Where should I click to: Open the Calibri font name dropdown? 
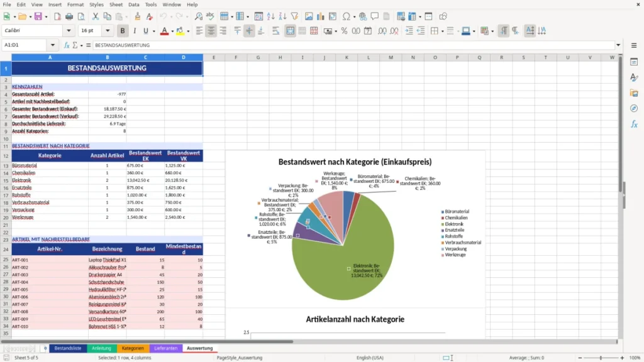click(69, 31)
